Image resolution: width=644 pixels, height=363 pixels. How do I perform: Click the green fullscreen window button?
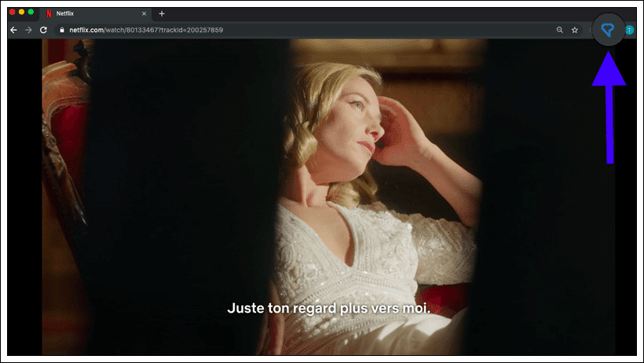[x=31, y=13]
